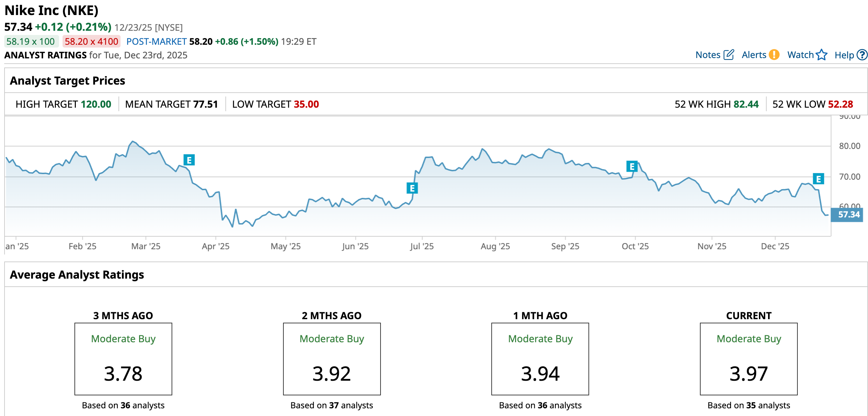868x416 pixels.
Task: Click the earnings E marker near July
Action: 412,188
